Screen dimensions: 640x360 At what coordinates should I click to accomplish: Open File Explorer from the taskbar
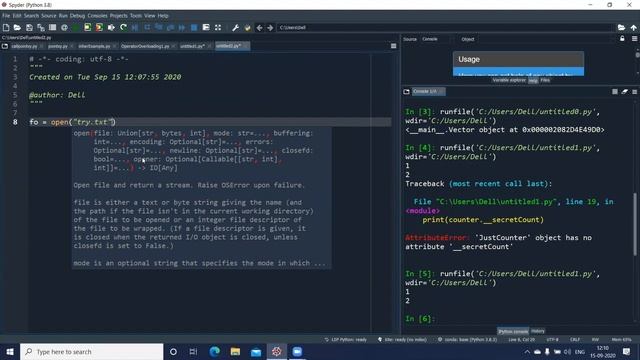point(235,351)
